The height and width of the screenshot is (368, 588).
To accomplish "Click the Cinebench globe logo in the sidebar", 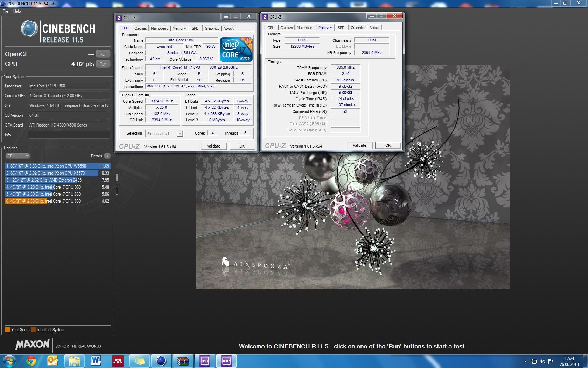I will [29, 29].
